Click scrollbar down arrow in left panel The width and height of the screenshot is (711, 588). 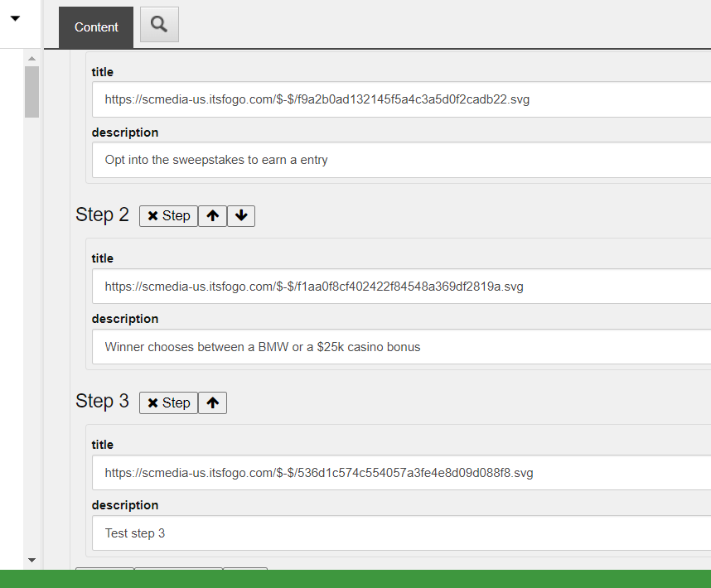(31, 561)
